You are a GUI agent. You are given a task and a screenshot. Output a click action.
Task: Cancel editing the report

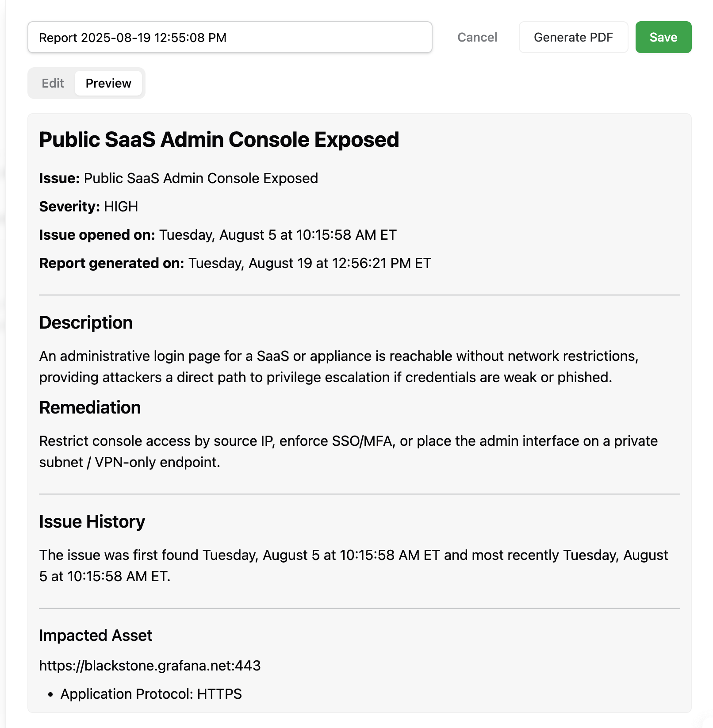477,38
